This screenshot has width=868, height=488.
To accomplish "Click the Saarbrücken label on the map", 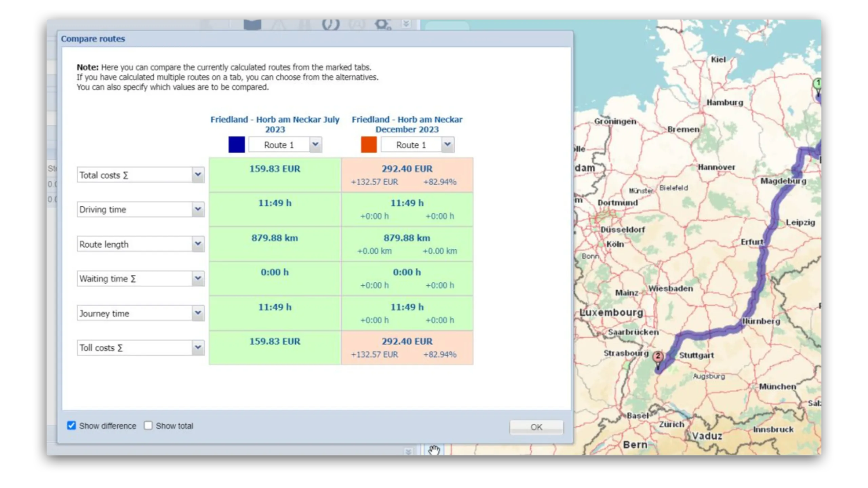I will [x=633, y=332].
